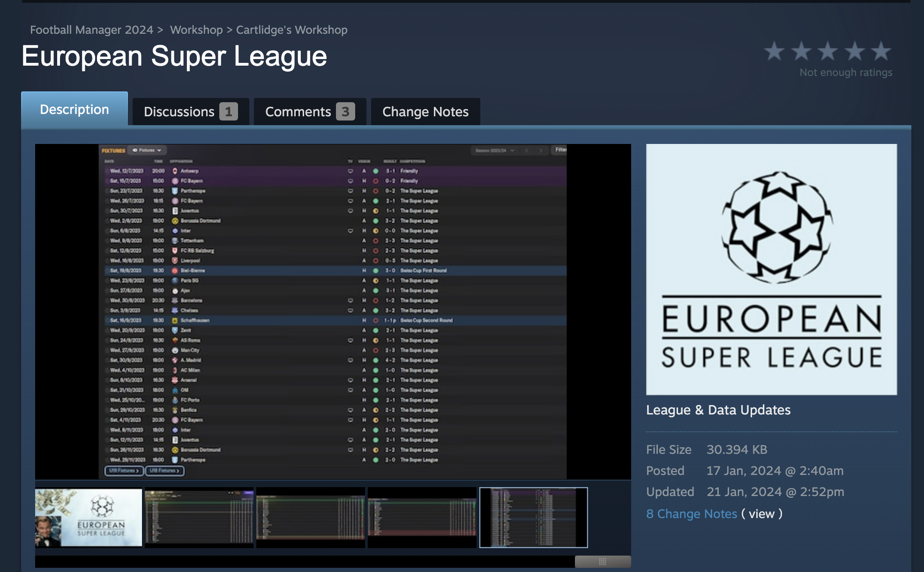Select the fourth screenshot thumbnail
The height and width of the screenshot is (572, 924).
[422, 518]
